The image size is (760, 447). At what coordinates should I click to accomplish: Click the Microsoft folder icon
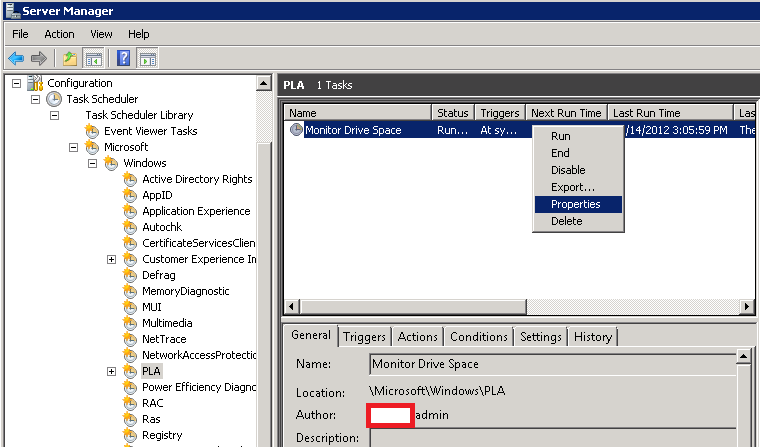[x=92, y=147]
